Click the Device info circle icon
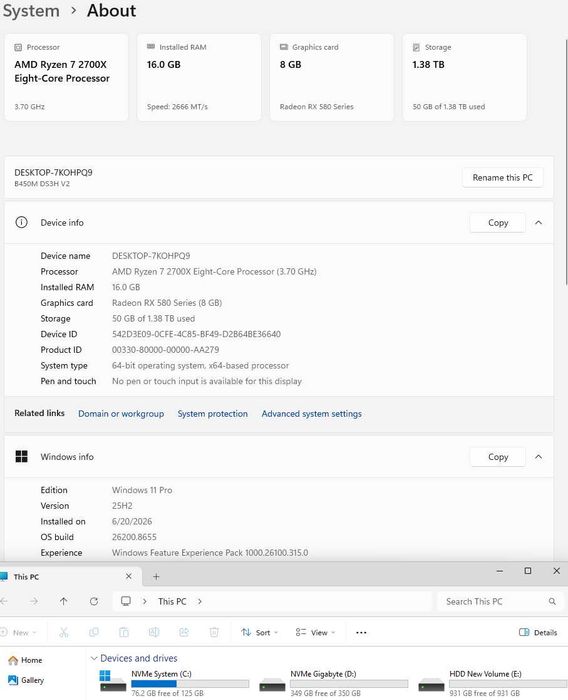Screen dimensions: 568x700 [x=21, y=222]
